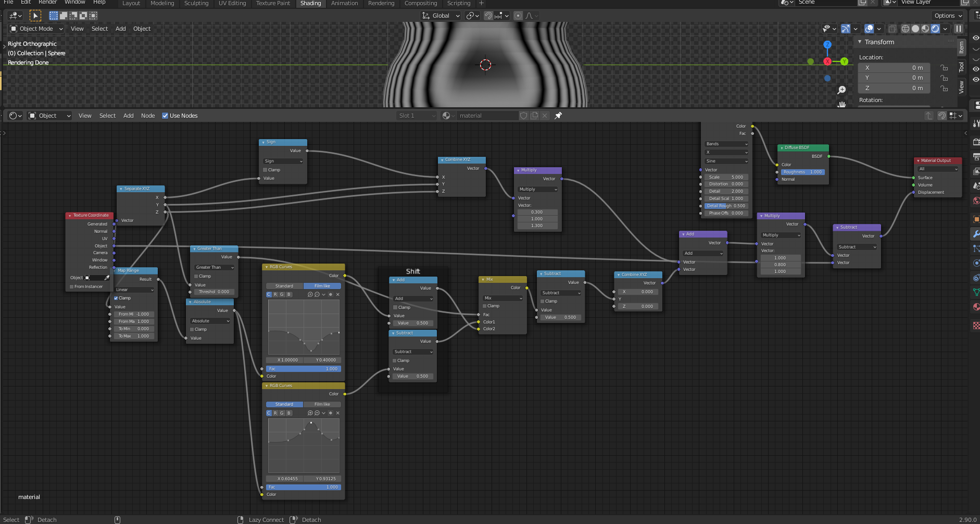Lock the Location X lock icon
Image resolution: width=980 pixels, height=524 pixels.
tap(944, 68)
